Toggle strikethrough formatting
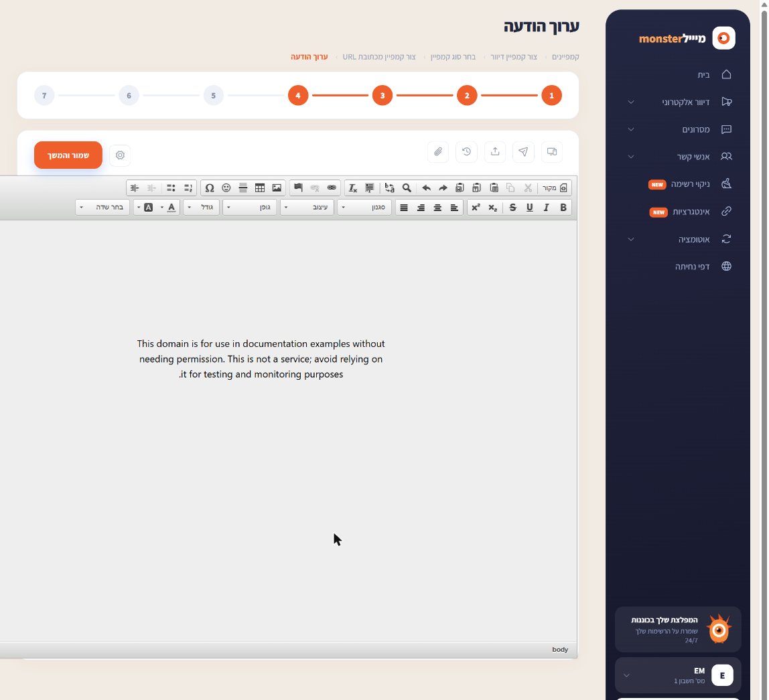The height and width of the screenshot is (700, 769). [512, 208]
